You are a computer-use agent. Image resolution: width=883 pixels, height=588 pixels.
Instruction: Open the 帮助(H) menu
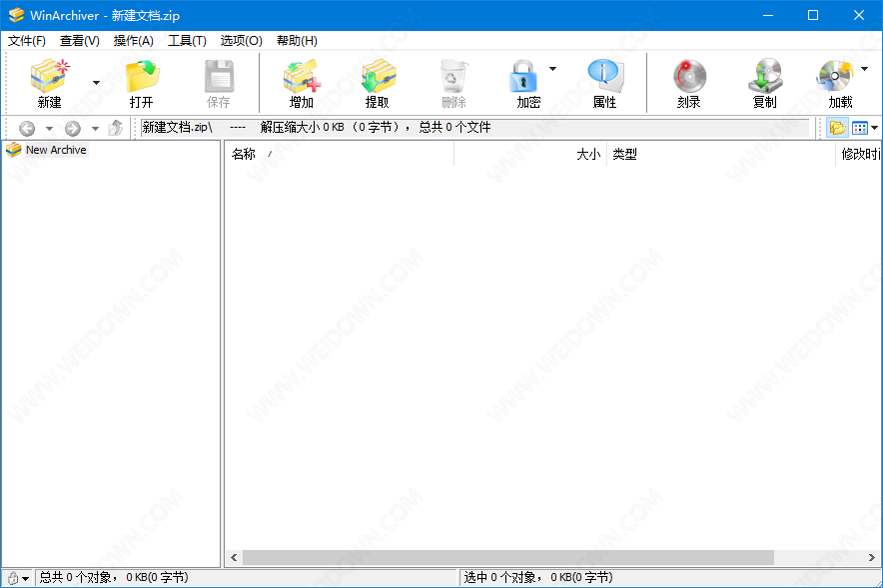pos(297,41)
